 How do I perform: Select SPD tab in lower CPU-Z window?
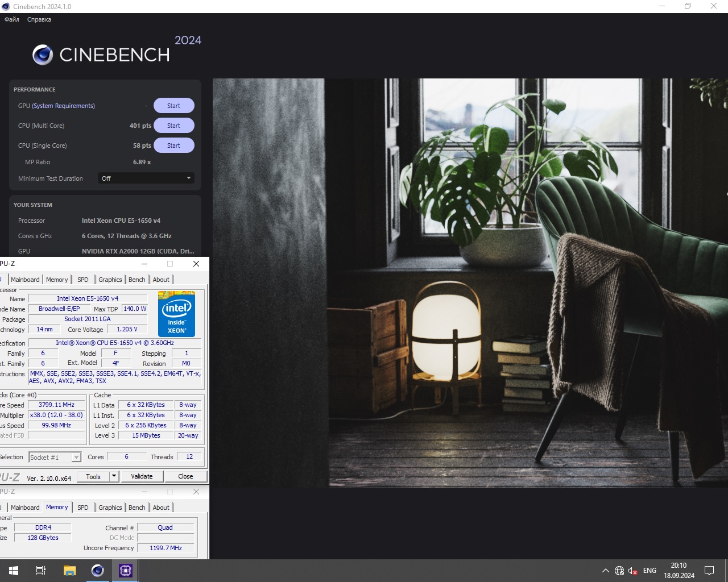(x=83, y=508)
